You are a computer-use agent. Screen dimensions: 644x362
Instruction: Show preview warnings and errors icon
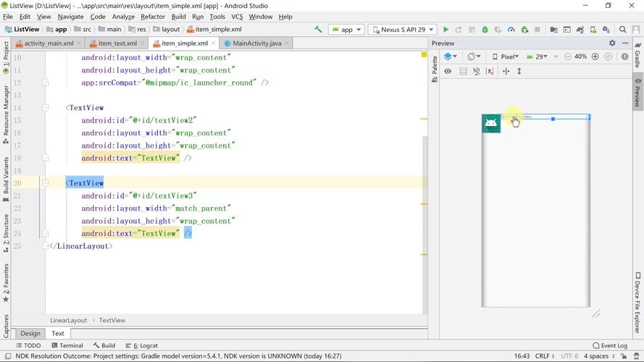[x=624, y=56]
